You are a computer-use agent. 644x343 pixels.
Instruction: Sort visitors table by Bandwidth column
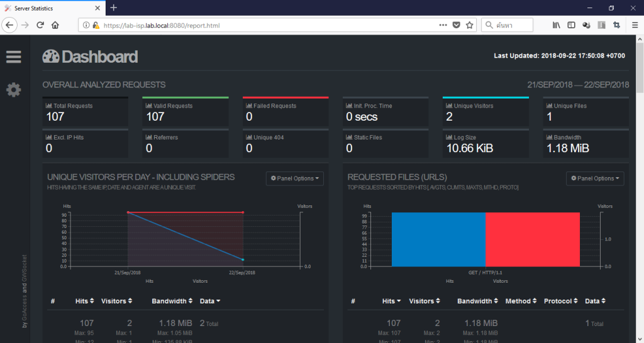point(172,301)
